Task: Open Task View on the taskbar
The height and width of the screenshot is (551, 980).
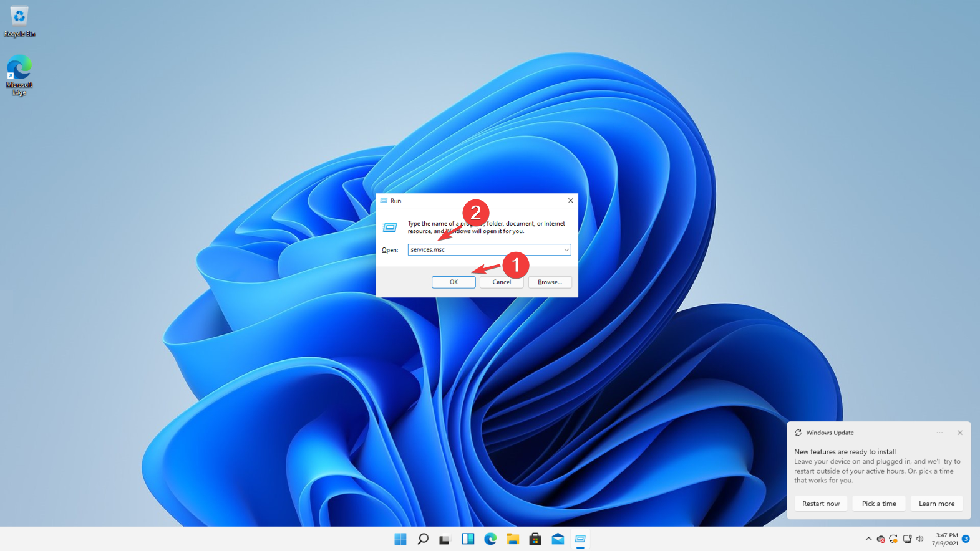Action: 445,539
